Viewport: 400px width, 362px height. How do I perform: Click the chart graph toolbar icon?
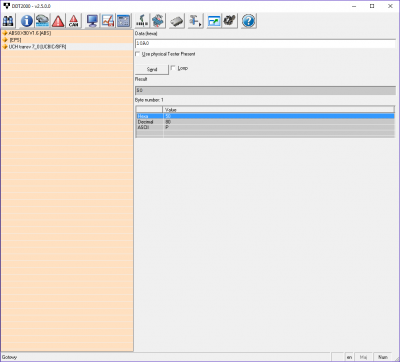(x=108, y=21)
